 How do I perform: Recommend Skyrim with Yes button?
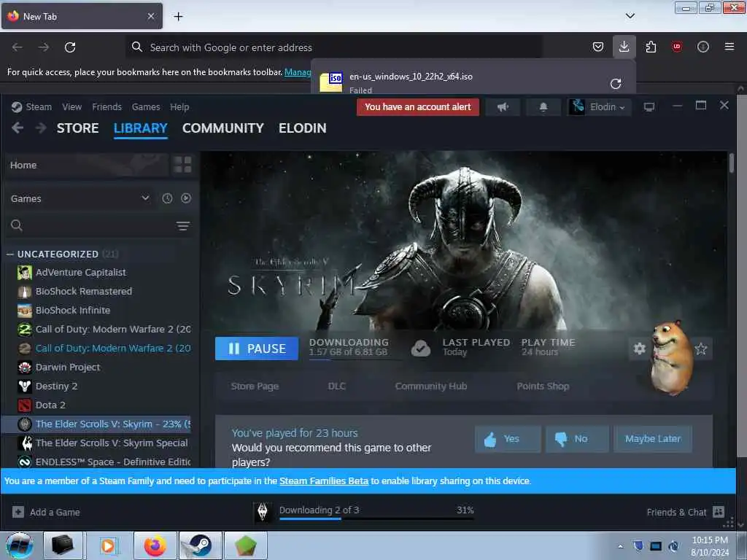pos(508,439)
